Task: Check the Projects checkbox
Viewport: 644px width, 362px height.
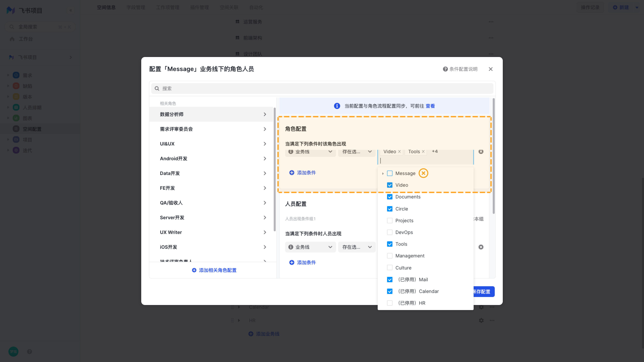Action: pyautogui.click(x=389, y=220)
